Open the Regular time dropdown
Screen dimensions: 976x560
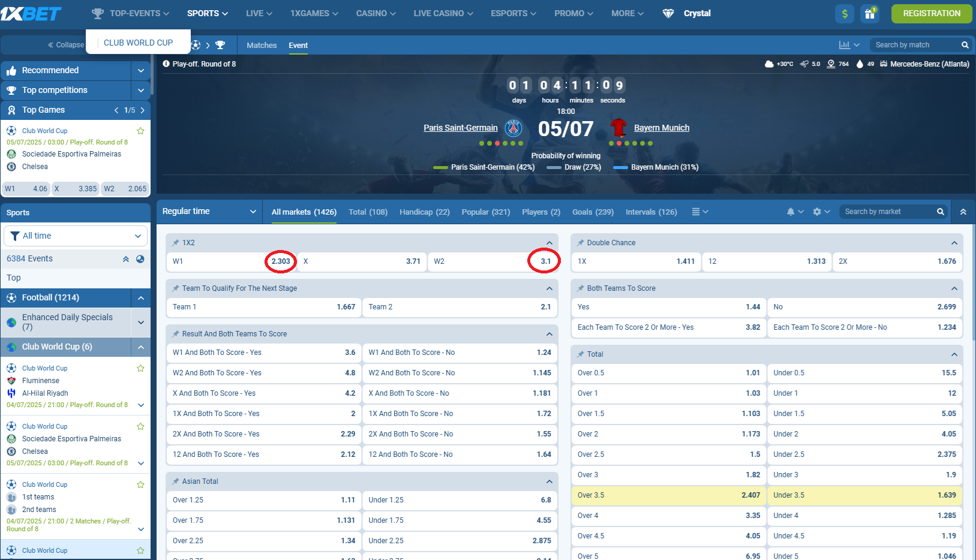[x=209, y=212]
